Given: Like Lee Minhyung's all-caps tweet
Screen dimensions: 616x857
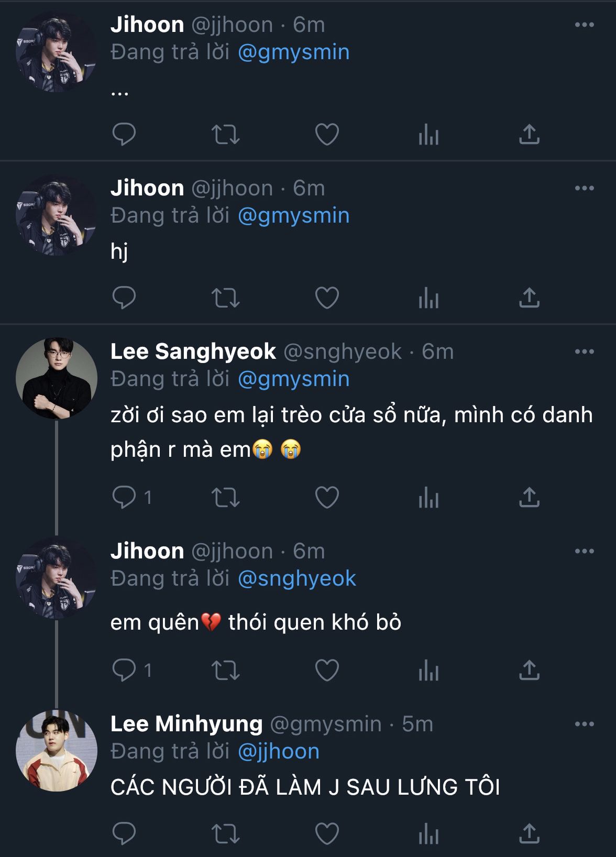Looking at the screenshot, I should pyautogui.click(x=327, y=833).
